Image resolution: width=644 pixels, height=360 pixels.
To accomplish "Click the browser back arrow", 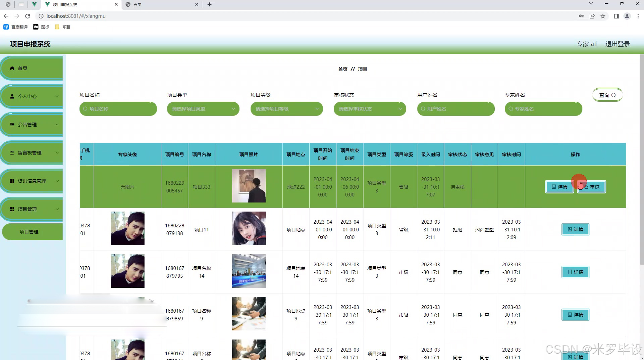I will point(6,16).
